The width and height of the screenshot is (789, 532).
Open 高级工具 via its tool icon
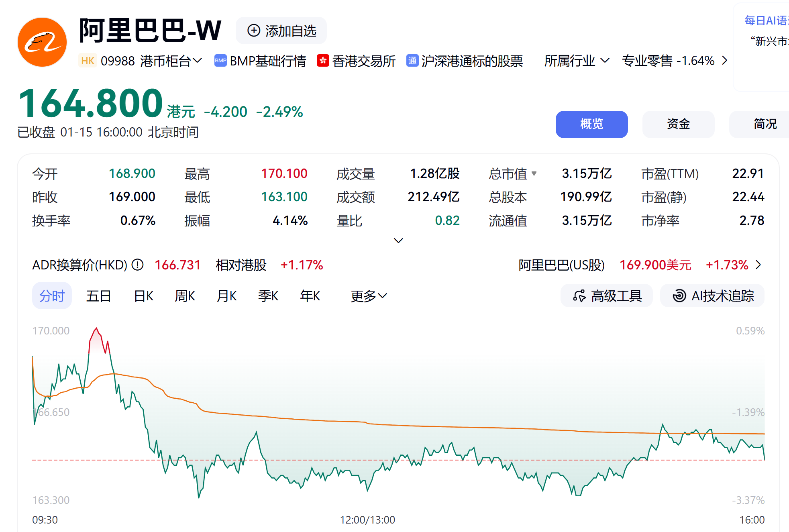579,296
